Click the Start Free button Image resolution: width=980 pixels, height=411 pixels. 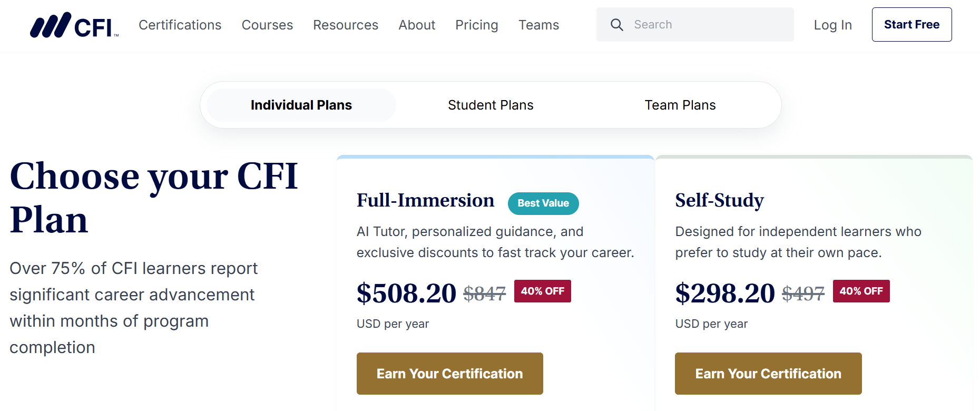coord(912,24)
